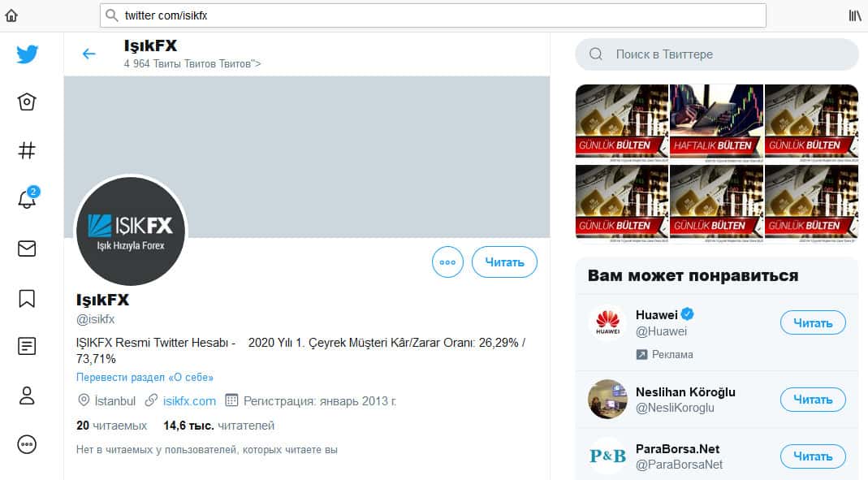Click the Huawei verified badge icon
This screenshot has height=480, width=868.
687,314
